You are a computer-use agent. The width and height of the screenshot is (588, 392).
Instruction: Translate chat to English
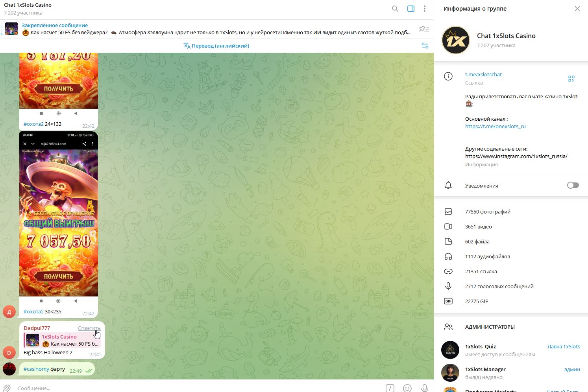216,46
